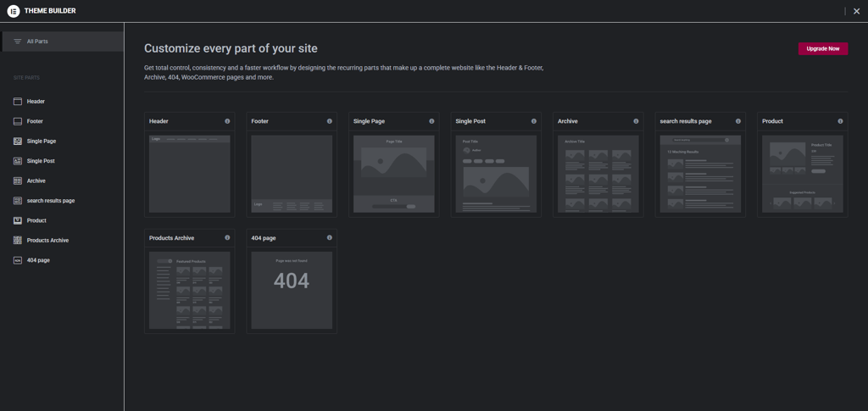Screen dimensions: 868x411
Task: Open the Products Archive template thumbnail
Action: pyautogui.click(x=189, y=291)
